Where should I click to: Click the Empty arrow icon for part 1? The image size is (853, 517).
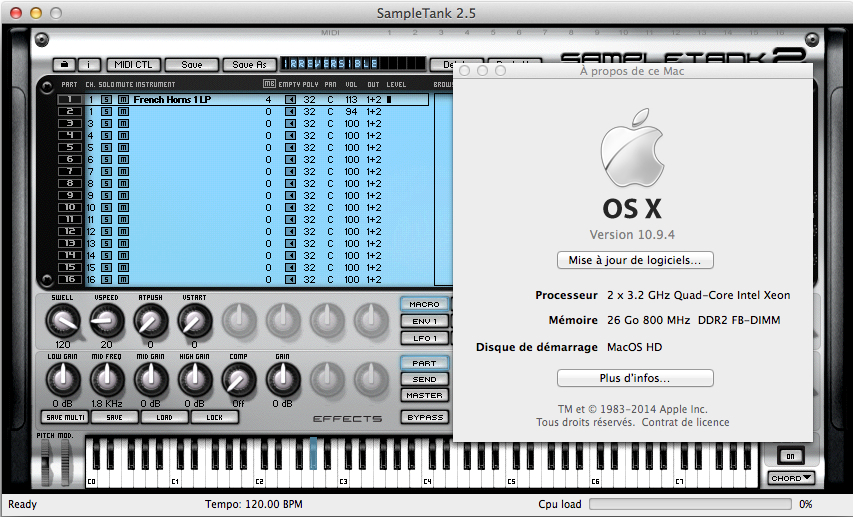pyautogui.click(x=290, y=100)
